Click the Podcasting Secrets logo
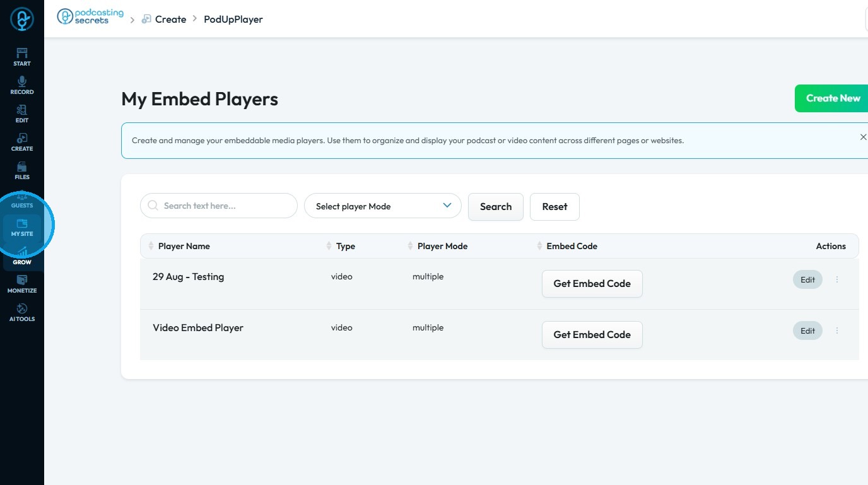This screenshot has width=868, height=485. (91, 17)
